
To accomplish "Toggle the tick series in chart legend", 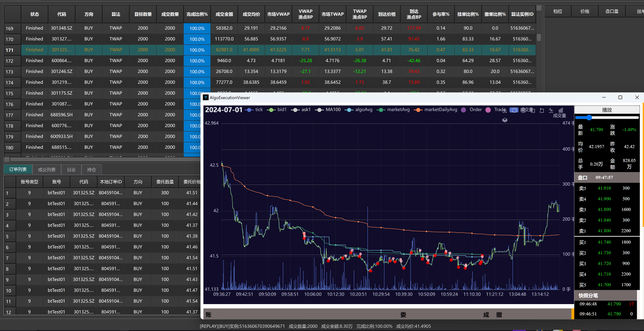I will 254,110.
